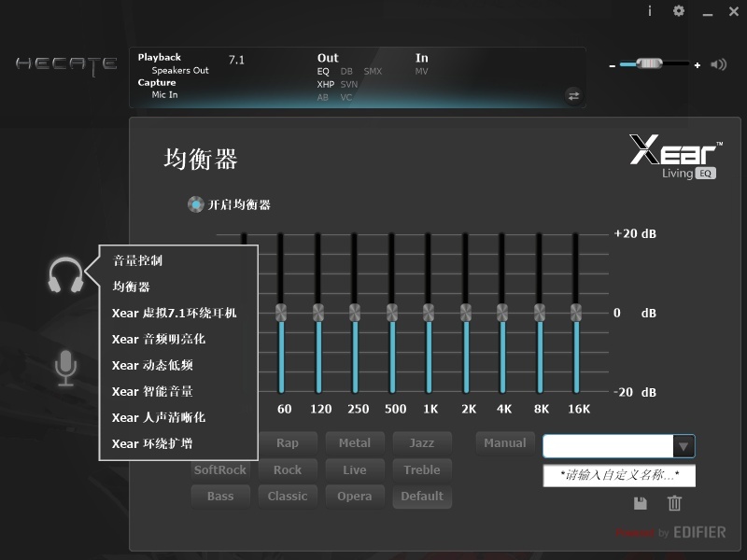Click the 500 Hz EQ slider handle
The image size is (747, 560).
[391, 313]
